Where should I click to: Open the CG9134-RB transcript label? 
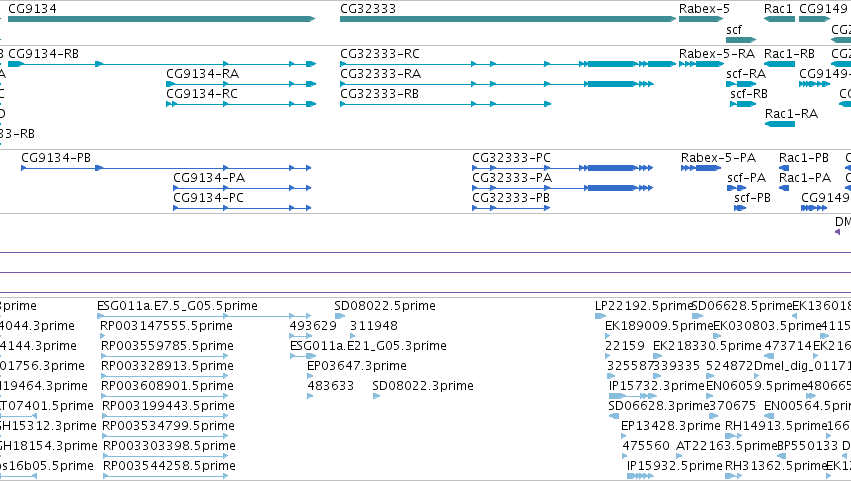click(x=43, y=54)
